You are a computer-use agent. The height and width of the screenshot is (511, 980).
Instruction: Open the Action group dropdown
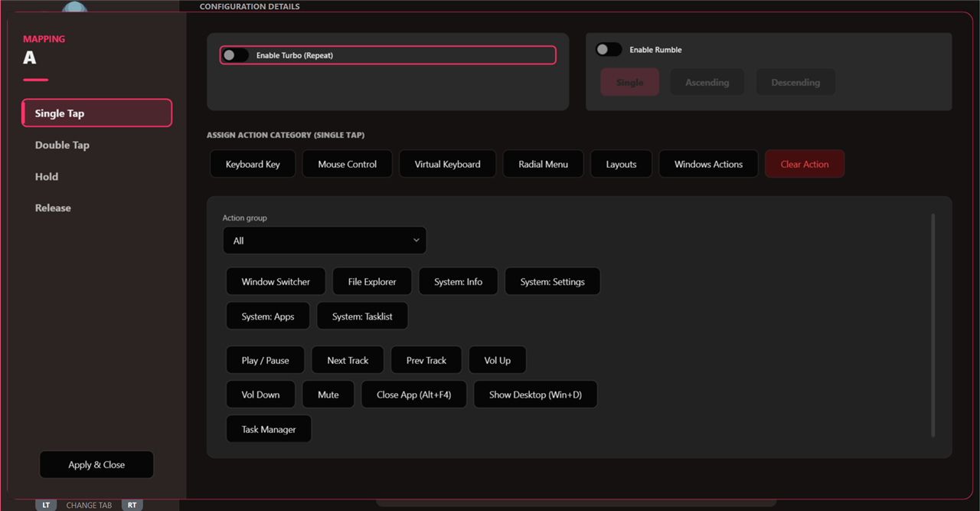click(325, 241)
